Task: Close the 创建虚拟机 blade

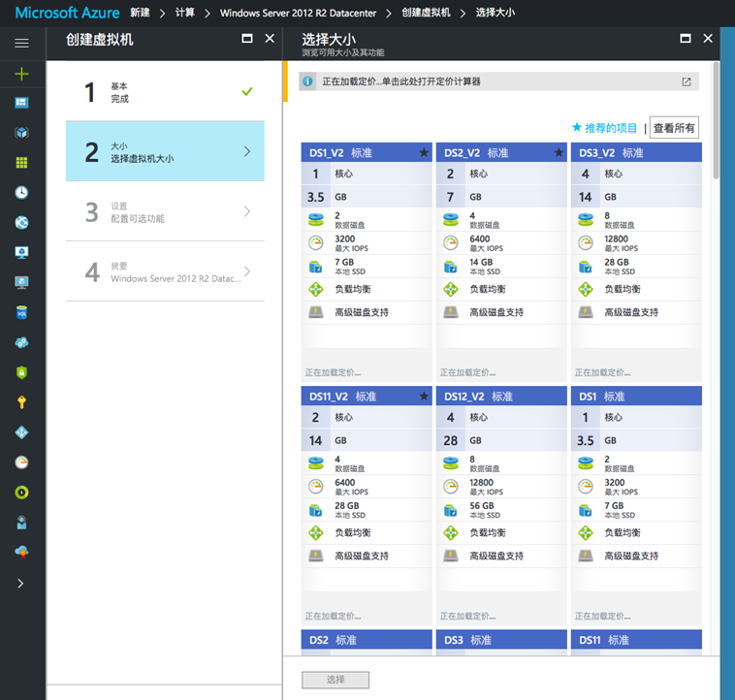Action: [270, 39]
